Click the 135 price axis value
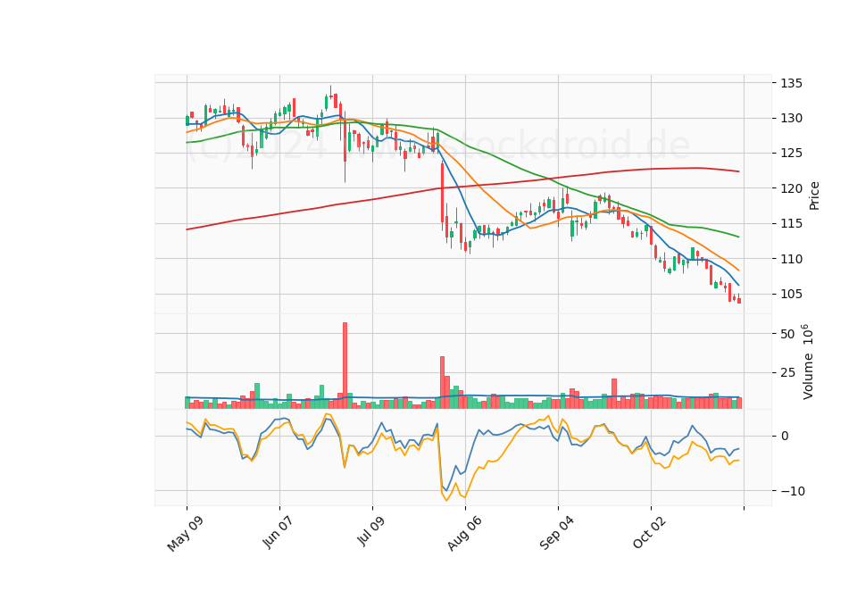857x616 pixels. pos(792,83)
